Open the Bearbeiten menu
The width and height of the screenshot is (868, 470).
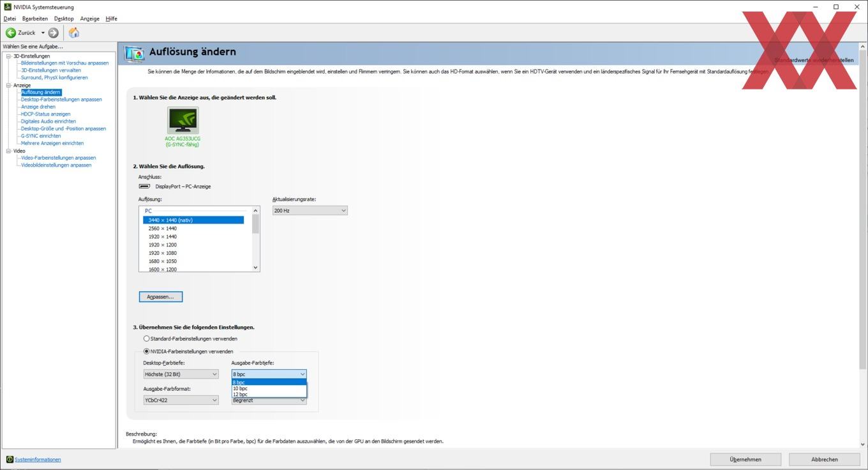[35, 19]
